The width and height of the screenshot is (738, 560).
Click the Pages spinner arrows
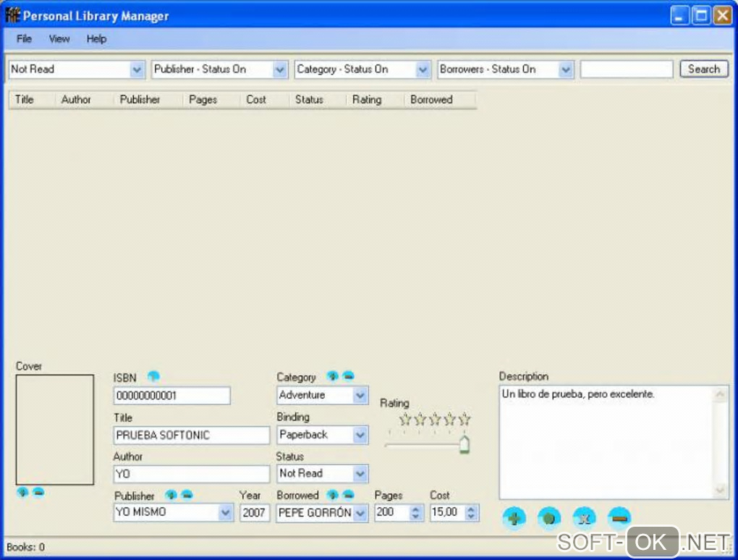coord(415,512)
